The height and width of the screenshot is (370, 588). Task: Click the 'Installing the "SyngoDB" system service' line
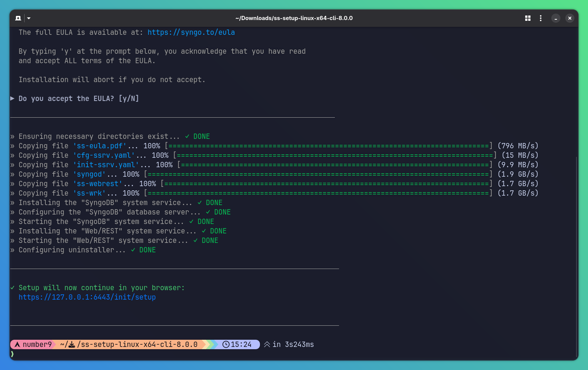tap(116, 203)
